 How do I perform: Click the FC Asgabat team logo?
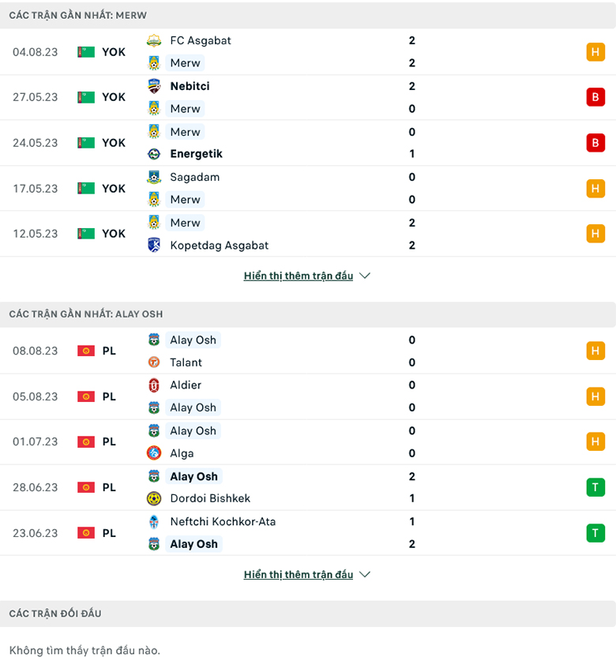pyautogui.click(x=154, y=40)
